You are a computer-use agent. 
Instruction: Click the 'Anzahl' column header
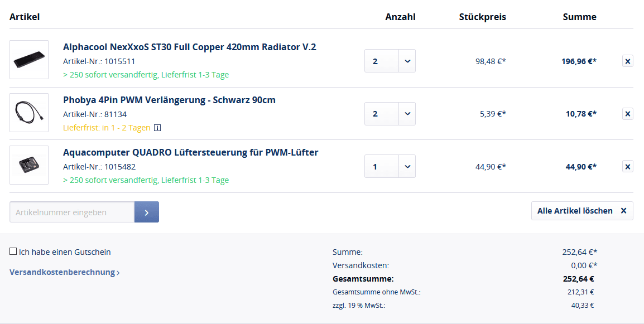pos(400,17)
